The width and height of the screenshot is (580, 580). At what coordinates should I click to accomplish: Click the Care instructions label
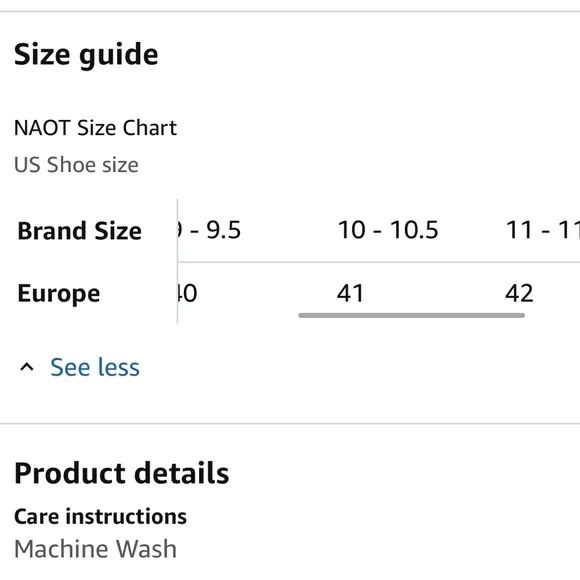pyautogui.click(x=100, y=516)
